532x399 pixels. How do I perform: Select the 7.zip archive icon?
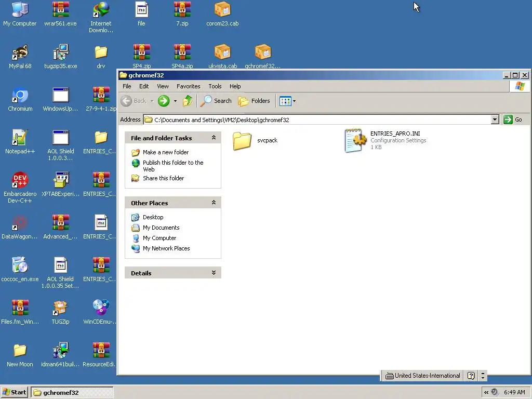point(182,14)
